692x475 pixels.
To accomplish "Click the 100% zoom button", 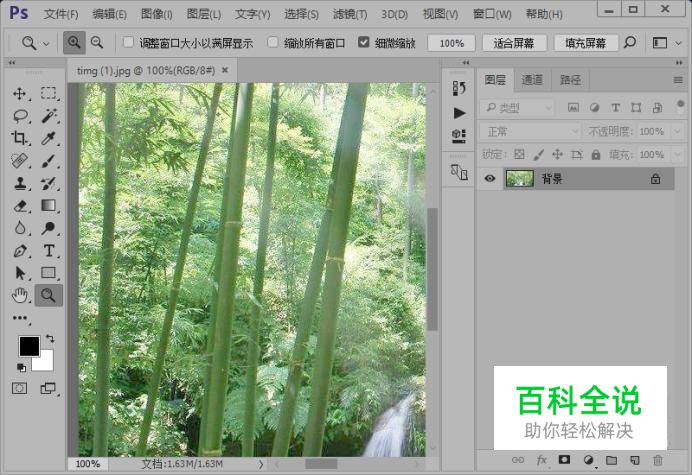I will (451, 43).
